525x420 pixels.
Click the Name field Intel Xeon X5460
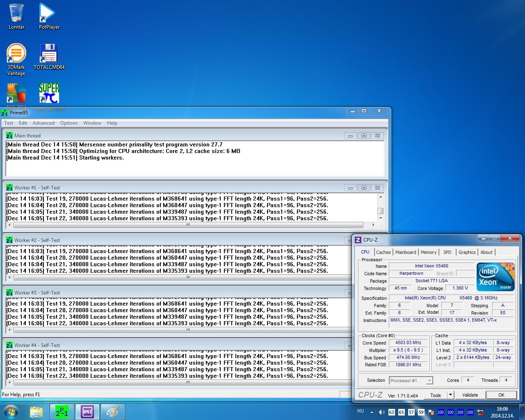(x=431, y=266)
